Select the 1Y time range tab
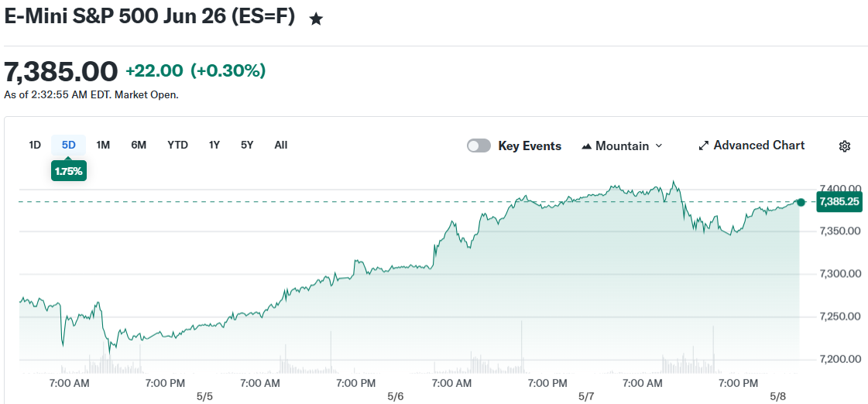The width and height of the screenshot is (868, 404). click(x=214, y=145)
